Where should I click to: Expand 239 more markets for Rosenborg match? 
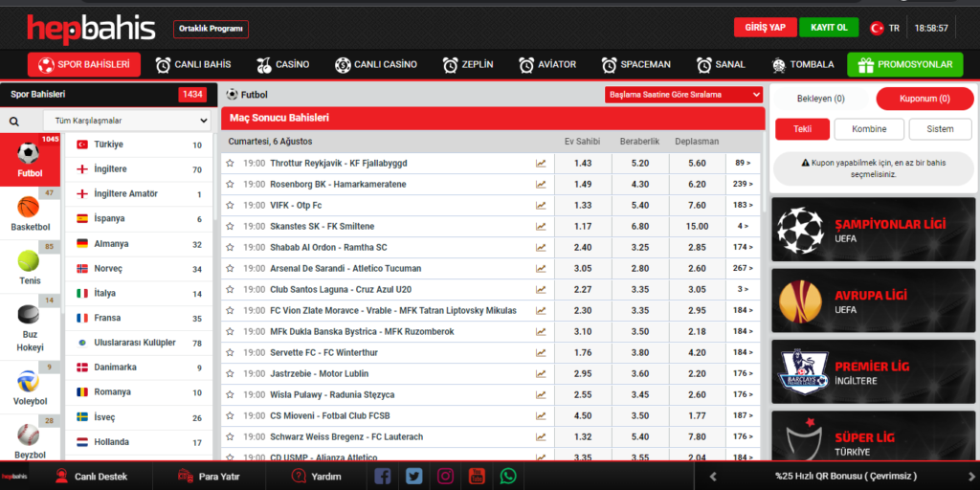coord(743,185)
